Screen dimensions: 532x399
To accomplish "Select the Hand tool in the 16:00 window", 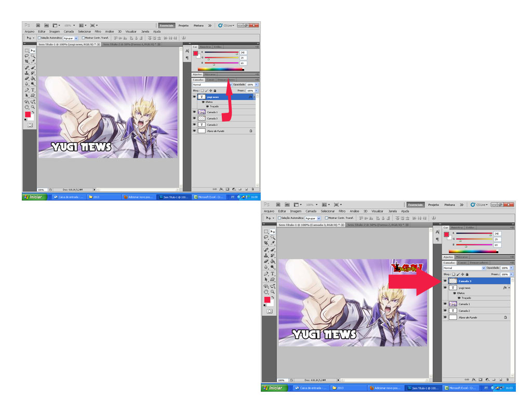I will pos(27,107).
